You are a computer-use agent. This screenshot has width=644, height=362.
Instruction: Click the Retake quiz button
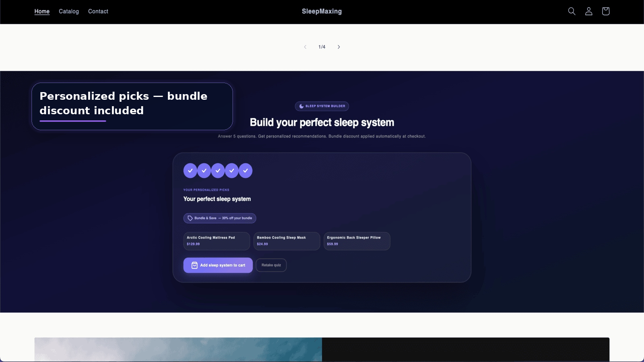(x=271, y=265)
